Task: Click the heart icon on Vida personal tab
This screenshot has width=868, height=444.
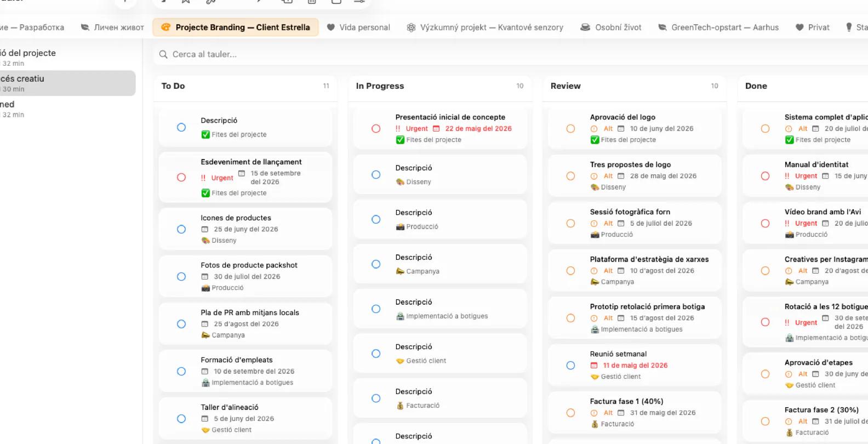Action: pyautogui.click(x=331, y=27)
